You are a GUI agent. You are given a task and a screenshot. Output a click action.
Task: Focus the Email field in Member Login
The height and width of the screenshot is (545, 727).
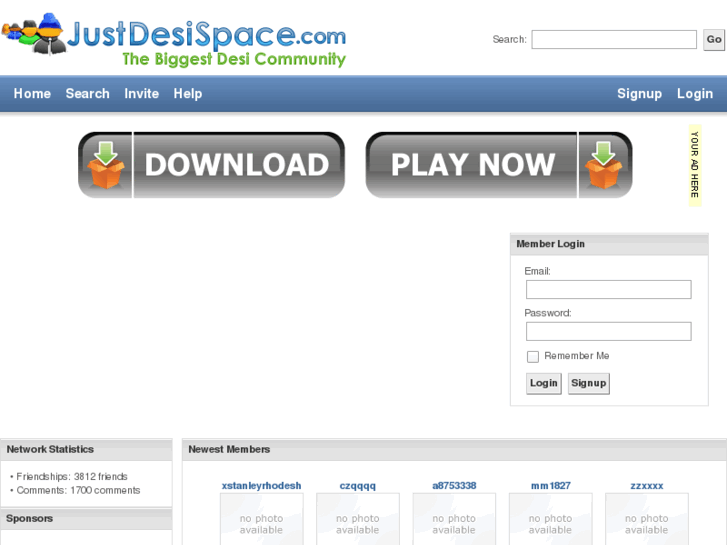pos(608,289)
